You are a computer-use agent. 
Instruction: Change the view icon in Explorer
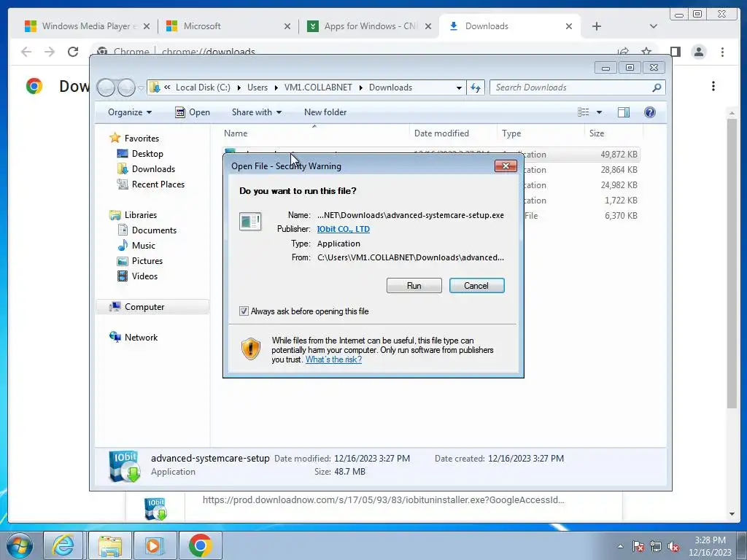tap(584, 112)
